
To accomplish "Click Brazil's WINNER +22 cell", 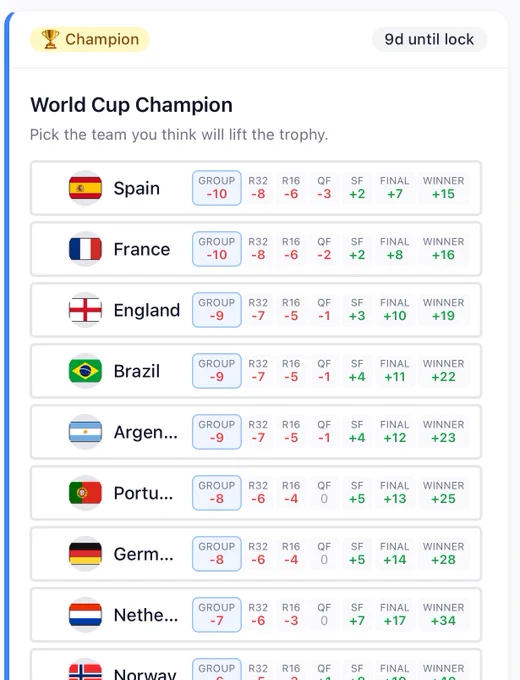I will 443,371.
